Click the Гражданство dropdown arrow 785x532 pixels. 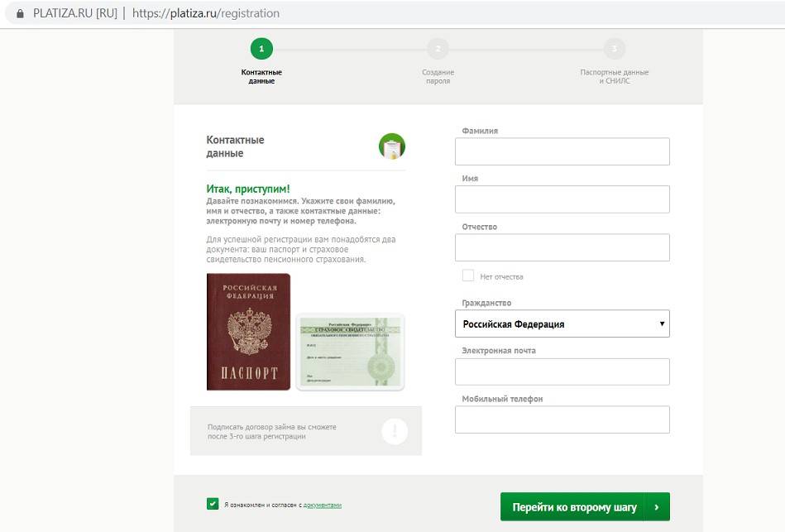click(x=662, y=324)
